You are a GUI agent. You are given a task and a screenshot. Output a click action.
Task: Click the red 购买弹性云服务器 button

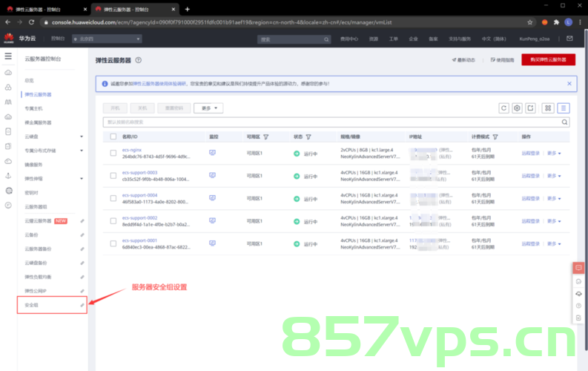coord(548,59)
